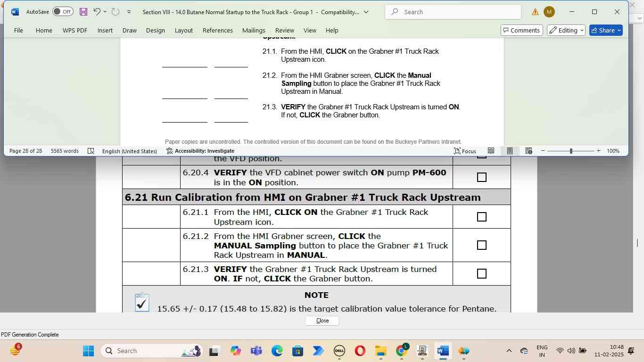Viewport: 644px width, 362px height.
Task: Click the taskbar Search box
Action: [152, 351]
